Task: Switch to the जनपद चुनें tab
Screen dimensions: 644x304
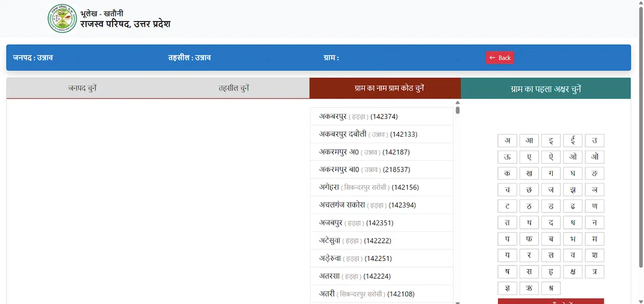Action: 82,88
